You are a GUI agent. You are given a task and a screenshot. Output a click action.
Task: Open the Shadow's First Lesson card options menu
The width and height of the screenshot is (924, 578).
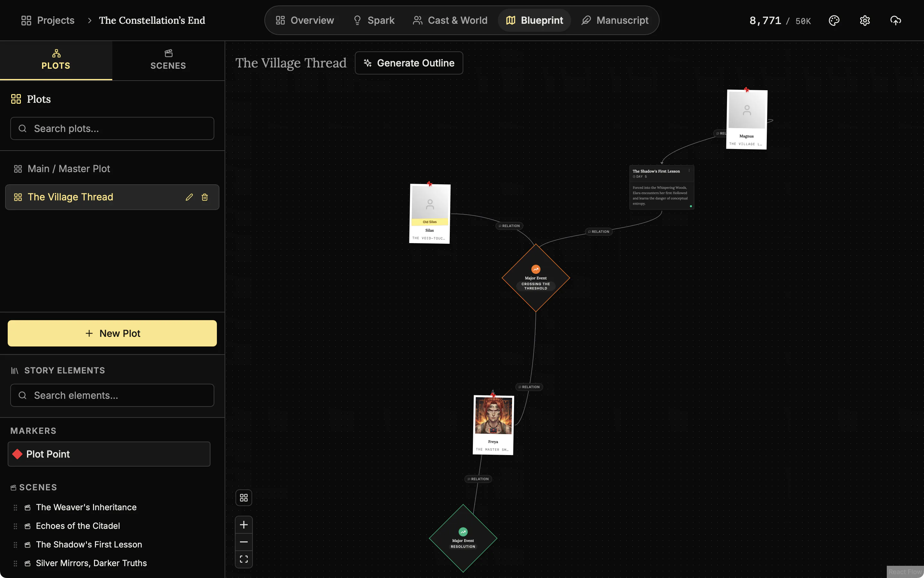[689, 171]
